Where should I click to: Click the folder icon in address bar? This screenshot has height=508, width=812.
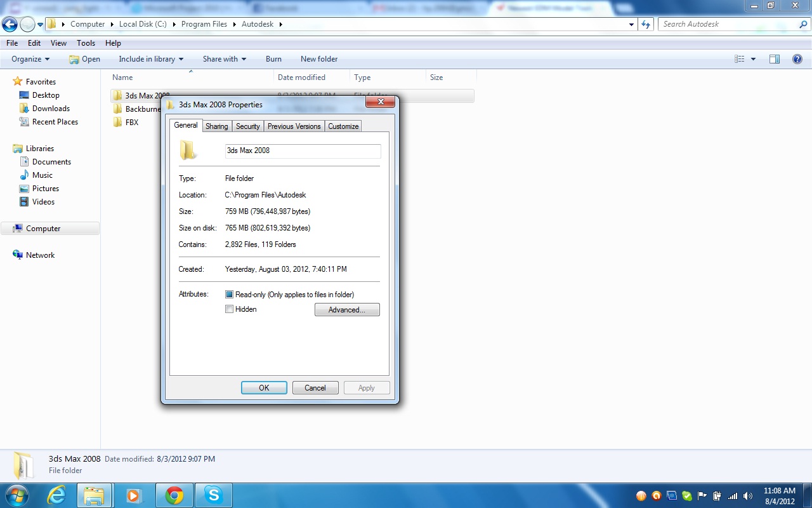pos(52,24)
